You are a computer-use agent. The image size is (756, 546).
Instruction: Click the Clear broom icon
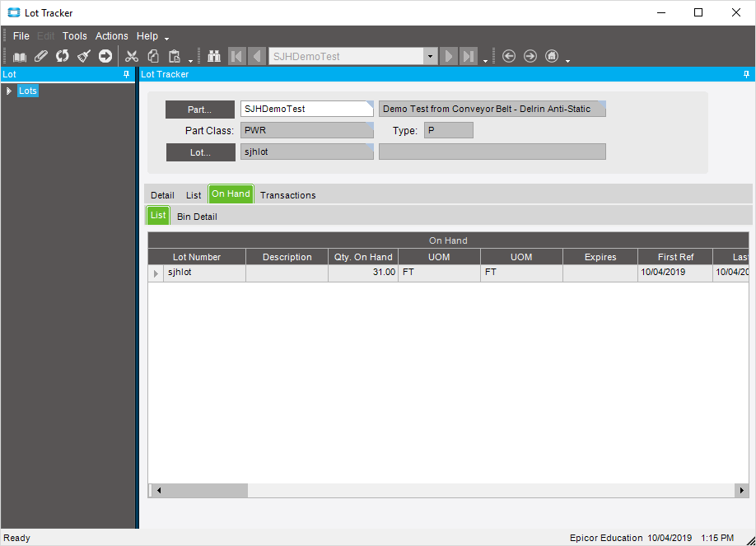click(x=84, y=57)
